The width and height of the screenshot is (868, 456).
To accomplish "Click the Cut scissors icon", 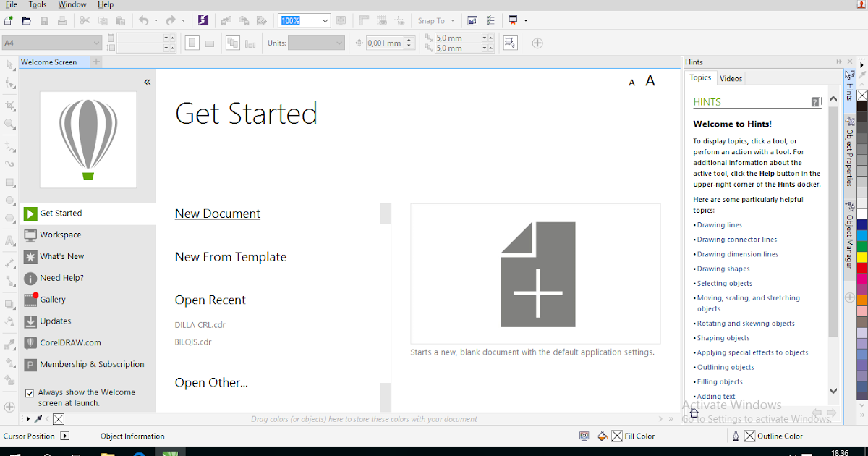I will point(85,21).
